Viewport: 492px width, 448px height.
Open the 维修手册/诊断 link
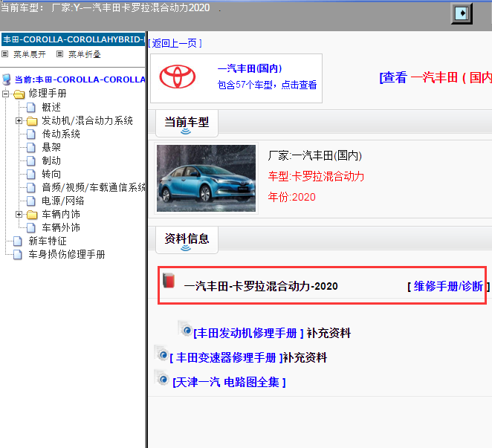coord(448,286)
